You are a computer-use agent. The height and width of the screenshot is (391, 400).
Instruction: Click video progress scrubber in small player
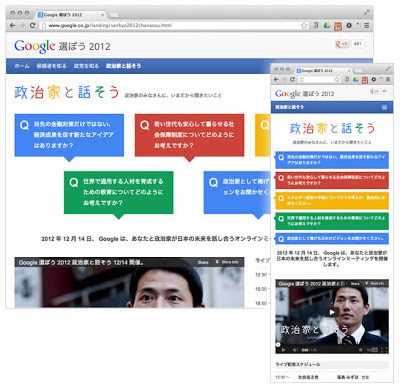278,345
